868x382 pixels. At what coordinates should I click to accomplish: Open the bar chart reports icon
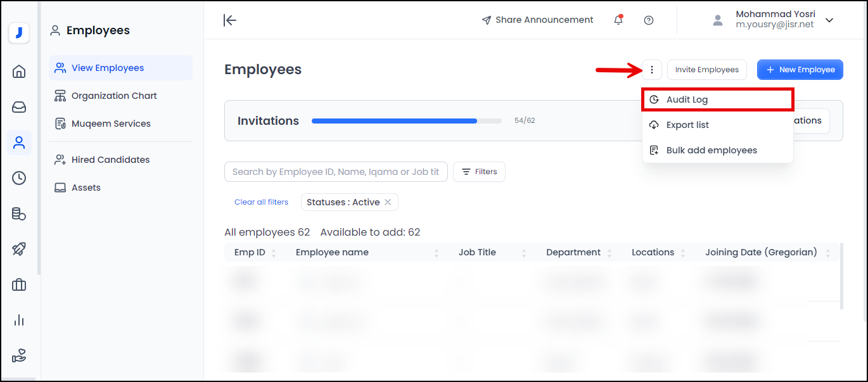[x=19, y=320]
